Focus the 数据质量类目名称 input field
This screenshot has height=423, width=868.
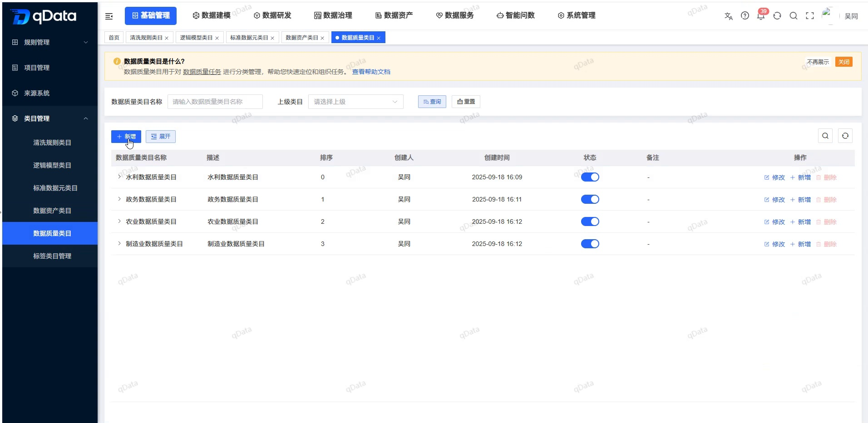coord(215,102)
